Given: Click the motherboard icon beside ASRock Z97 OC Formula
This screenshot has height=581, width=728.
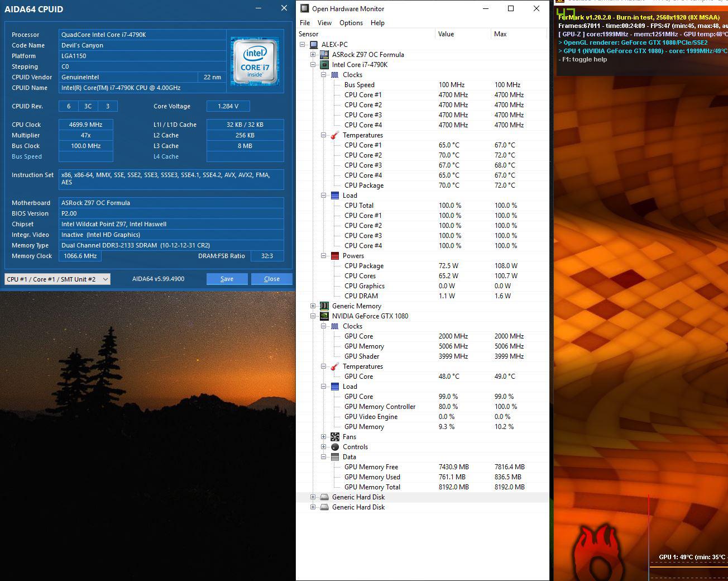Looking at the screenshot, I should [324, 55].
